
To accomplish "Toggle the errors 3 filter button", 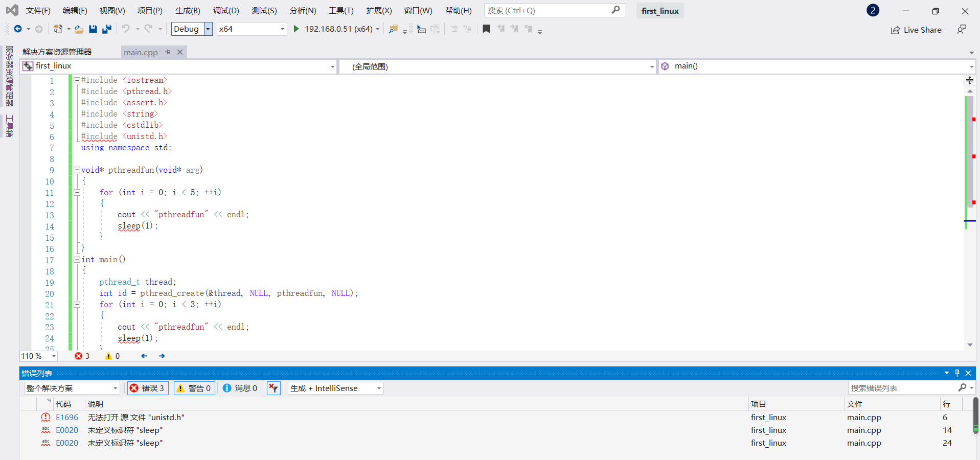I will pyautogui.click(x=148, y=388).
